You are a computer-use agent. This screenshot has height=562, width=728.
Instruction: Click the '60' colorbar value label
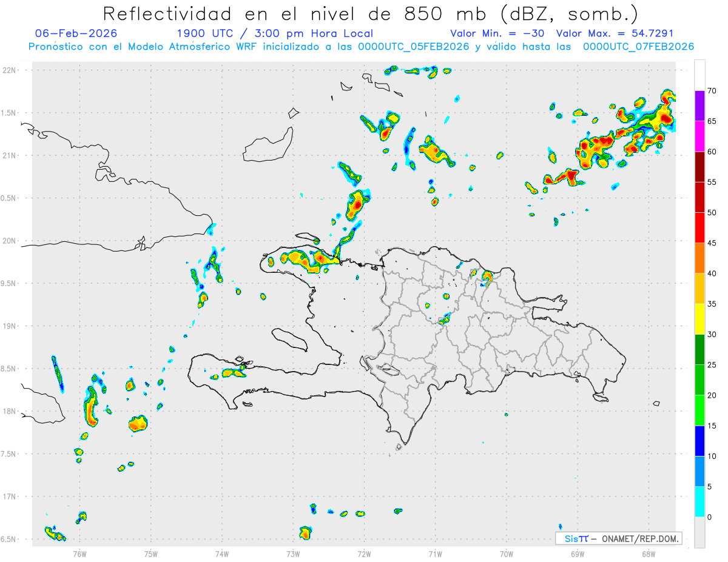click(x=712, y=152)
